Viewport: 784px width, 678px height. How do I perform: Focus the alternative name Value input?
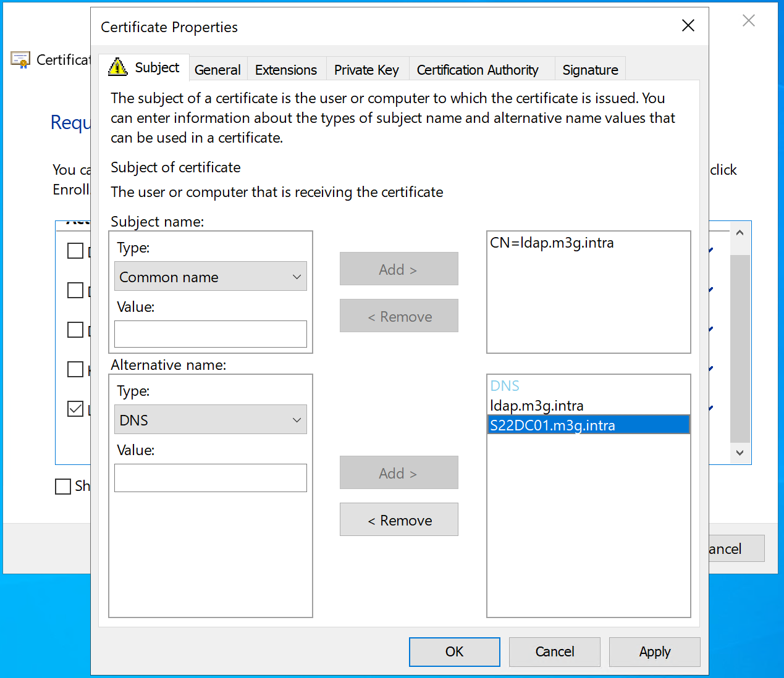(x=210, y=478)
